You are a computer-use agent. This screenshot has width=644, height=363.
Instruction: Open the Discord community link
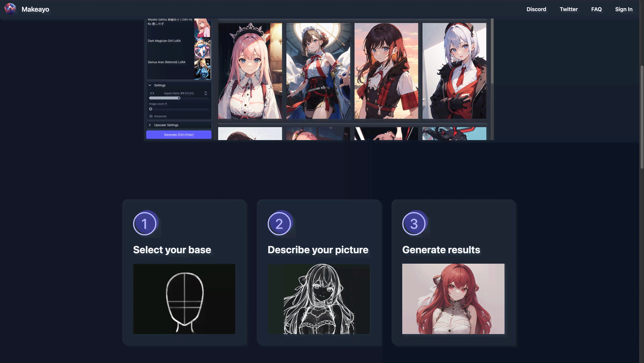536,9
